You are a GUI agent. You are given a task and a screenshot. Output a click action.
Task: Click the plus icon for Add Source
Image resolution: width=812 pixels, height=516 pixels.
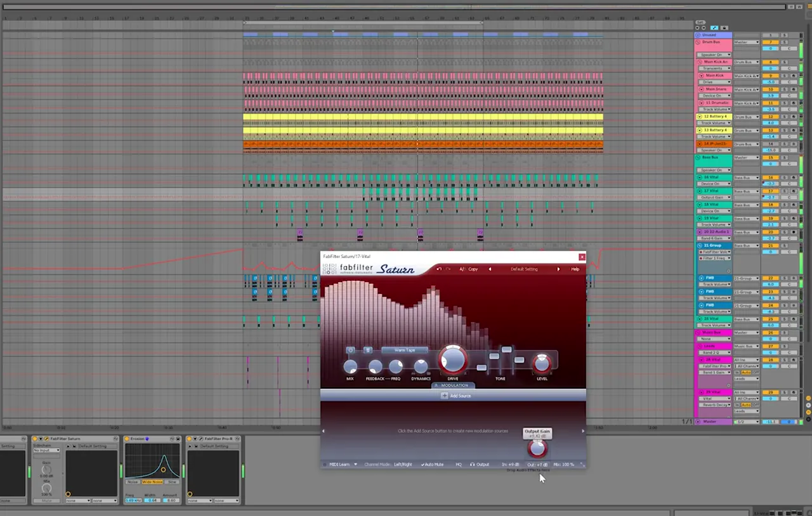point(444,396)
